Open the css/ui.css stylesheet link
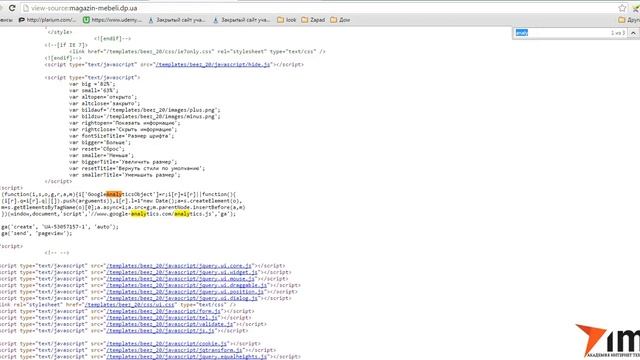 pyautogui.click(x=130, y=305)
